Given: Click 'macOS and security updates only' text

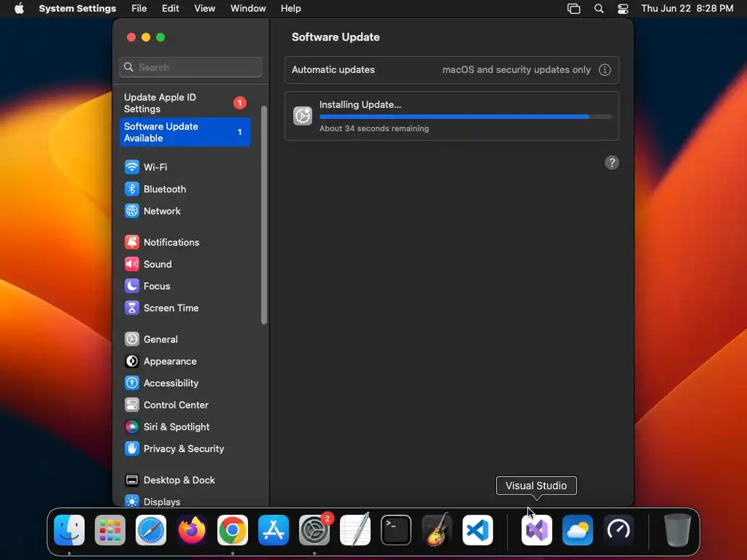Looking at the screenshot, I should click(x=516, y=70).
